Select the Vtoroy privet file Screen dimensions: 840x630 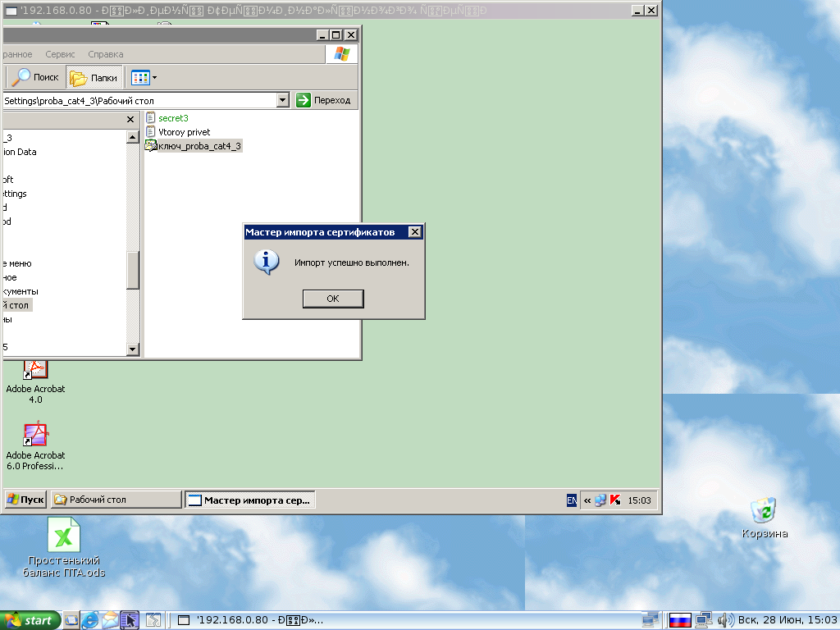click(x=184, y=132)
